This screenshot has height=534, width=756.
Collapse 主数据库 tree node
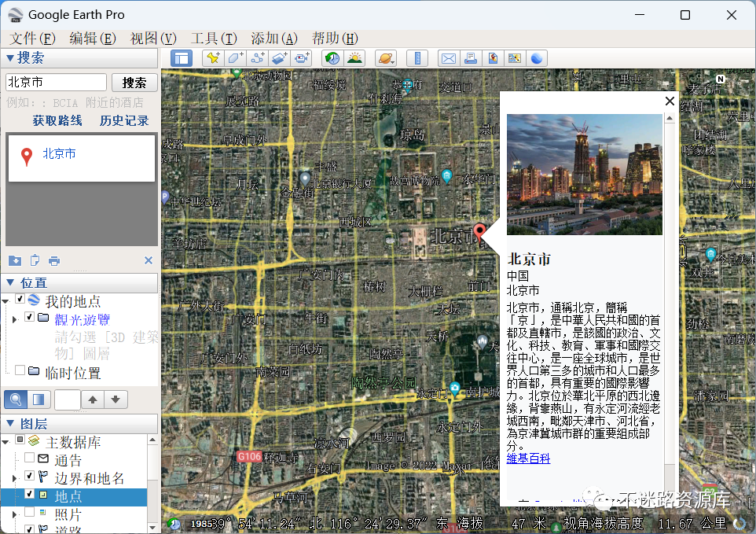tap(6, 442)
